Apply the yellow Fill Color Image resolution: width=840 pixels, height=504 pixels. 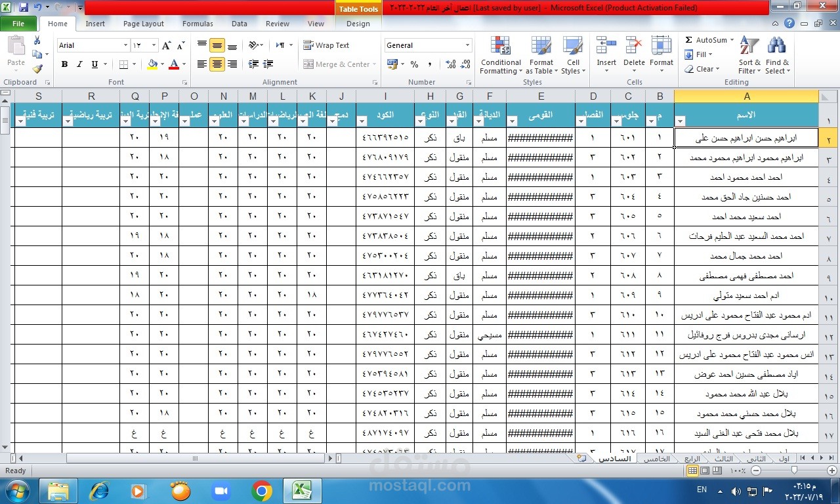pyautogui.click(x=152, y=64)
